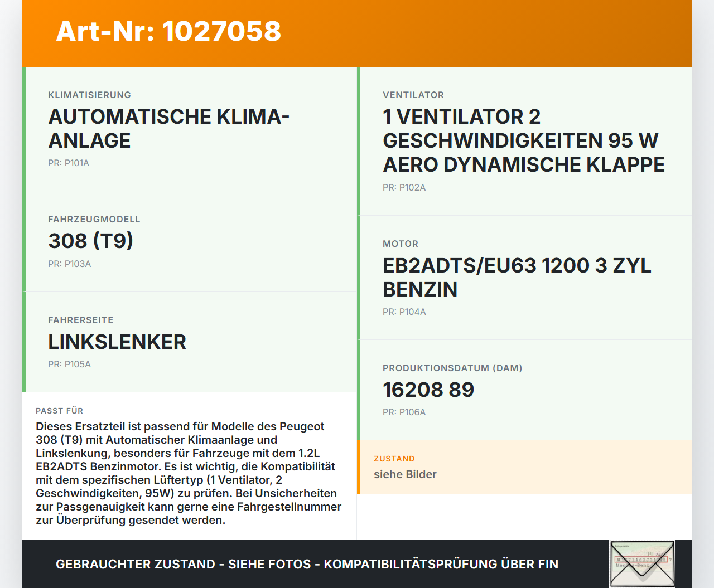Viewport: 714px width, 588px height.
Task: Click the envelope FIN icon
Action: (642, 563)
